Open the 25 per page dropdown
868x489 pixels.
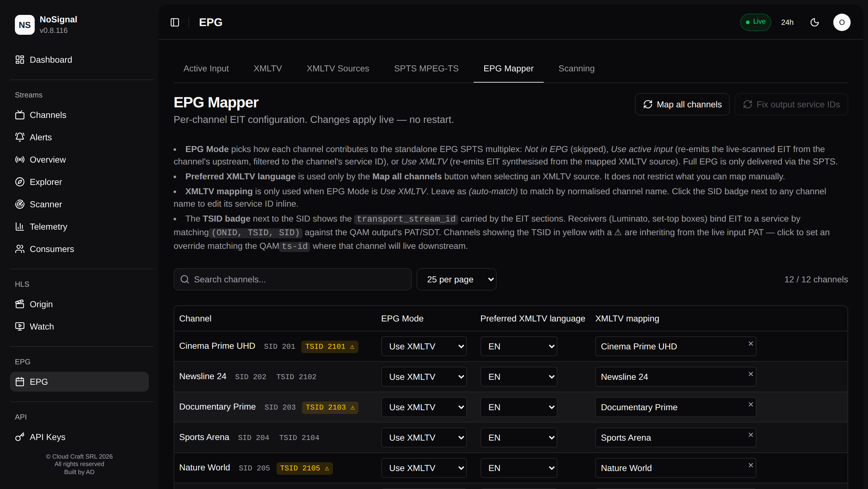click(456, 279)
